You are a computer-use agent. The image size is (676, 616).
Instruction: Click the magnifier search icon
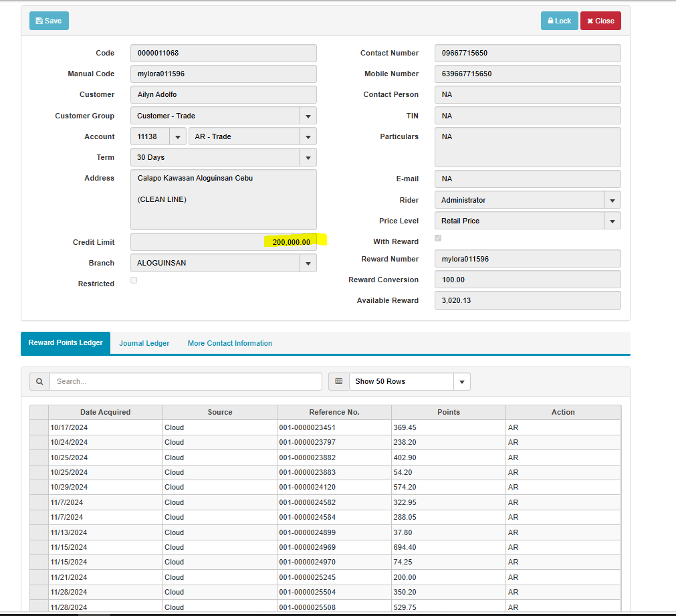(39, 381)
